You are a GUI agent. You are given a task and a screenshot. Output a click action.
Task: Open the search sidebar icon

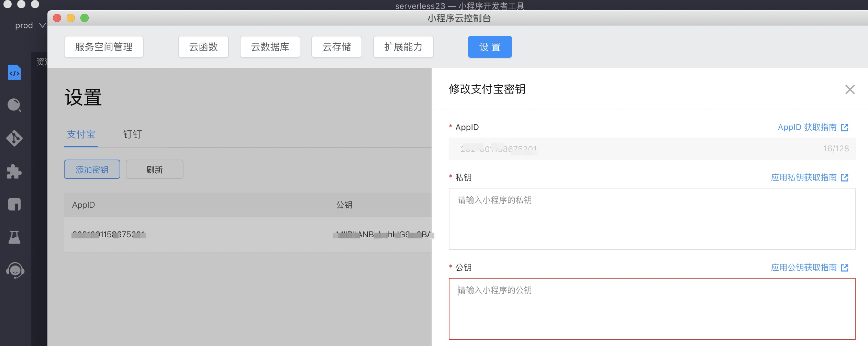(x=14, y=105)
